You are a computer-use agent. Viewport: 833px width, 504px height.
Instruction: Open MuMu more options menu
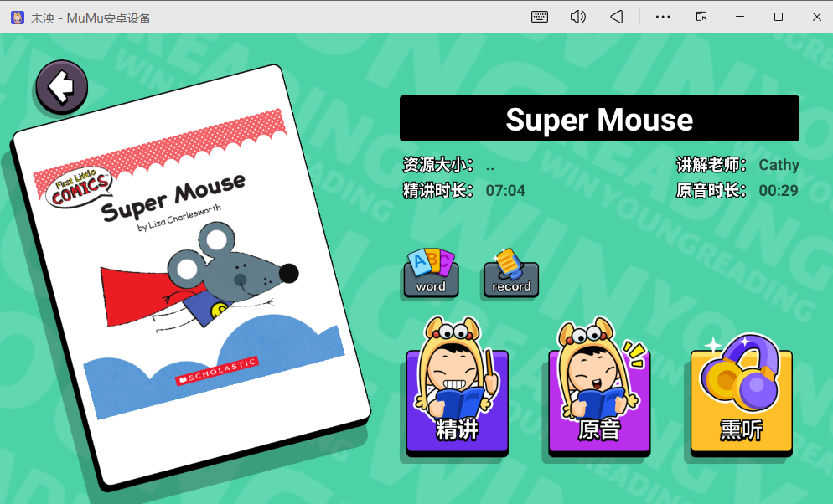pyautogui.click(x=663, y=17)
